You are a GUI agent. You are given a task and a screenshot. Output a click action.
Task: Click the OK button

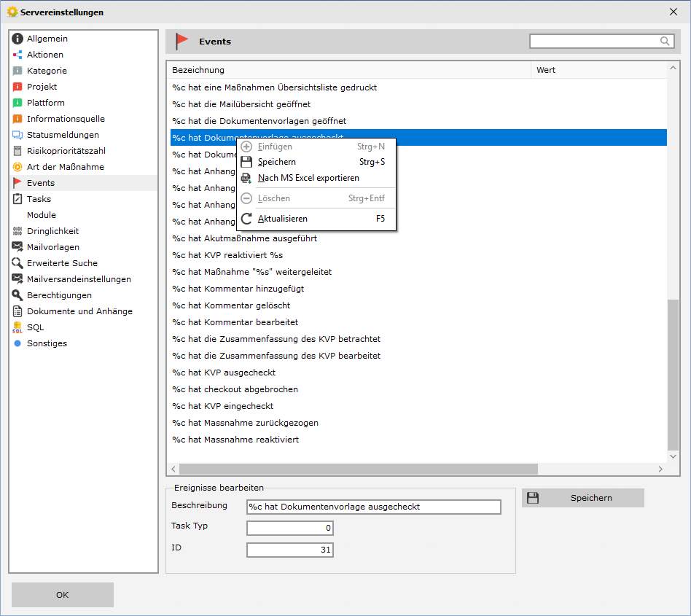(x=63, y=595)
